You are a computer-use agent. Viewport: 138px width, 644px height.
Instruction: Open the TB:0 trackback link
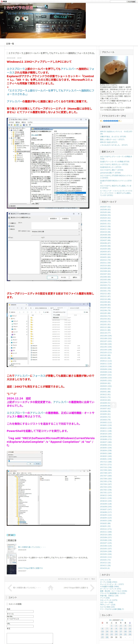click(93, 579)
